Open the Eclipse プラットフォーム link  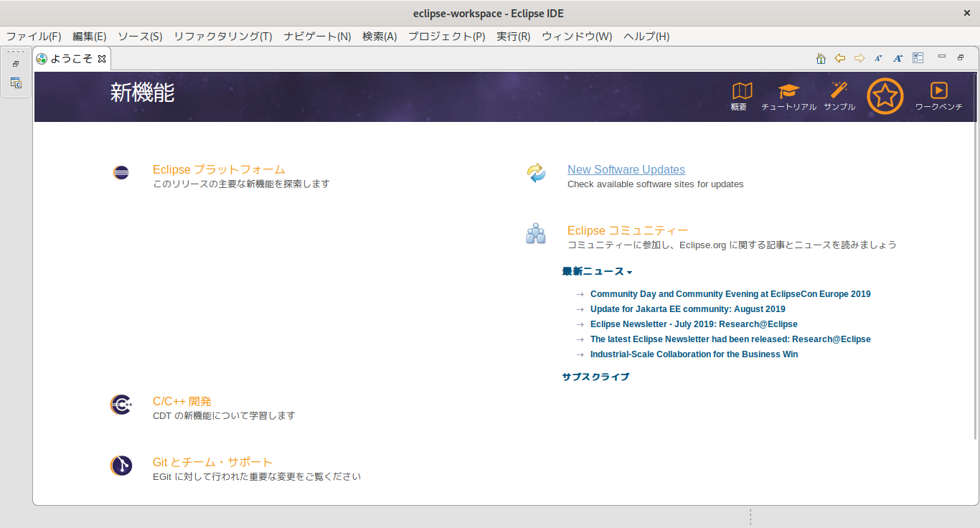[x=219, y=170]
